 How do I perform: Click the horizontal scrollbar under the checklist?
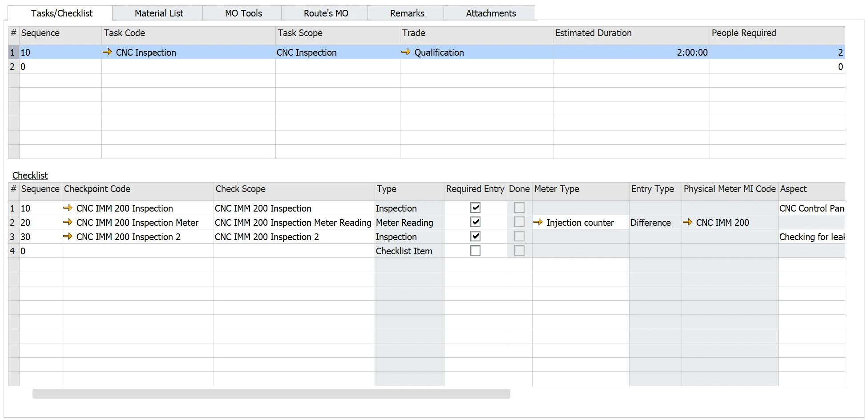271,394
